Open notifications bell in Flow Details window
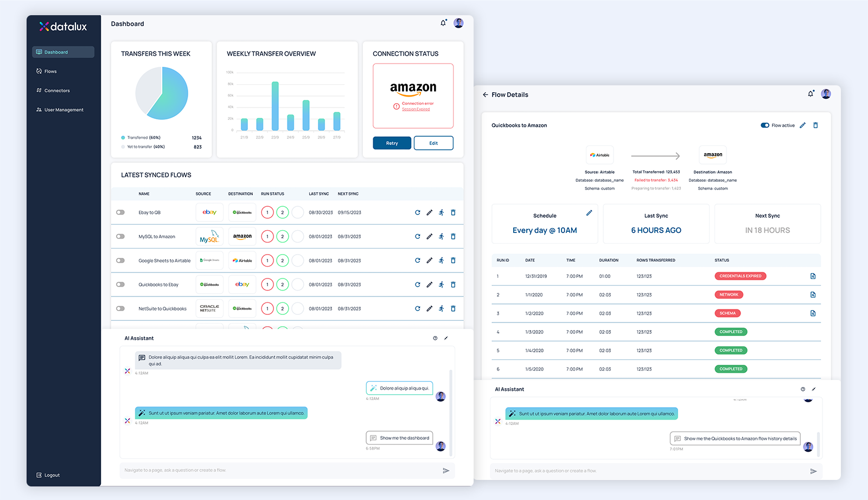The width and height of the screenshot is (868, 500). 810,94
